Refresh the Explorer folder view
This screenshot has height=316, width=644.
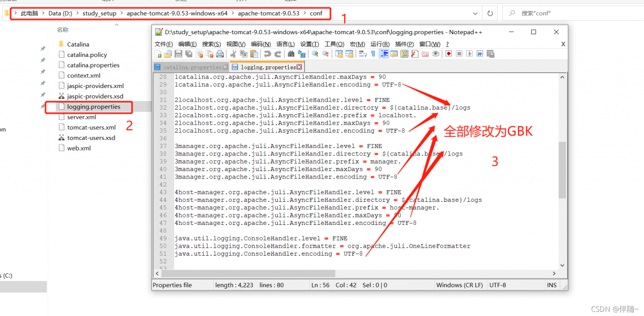click(x=490, y=14)
